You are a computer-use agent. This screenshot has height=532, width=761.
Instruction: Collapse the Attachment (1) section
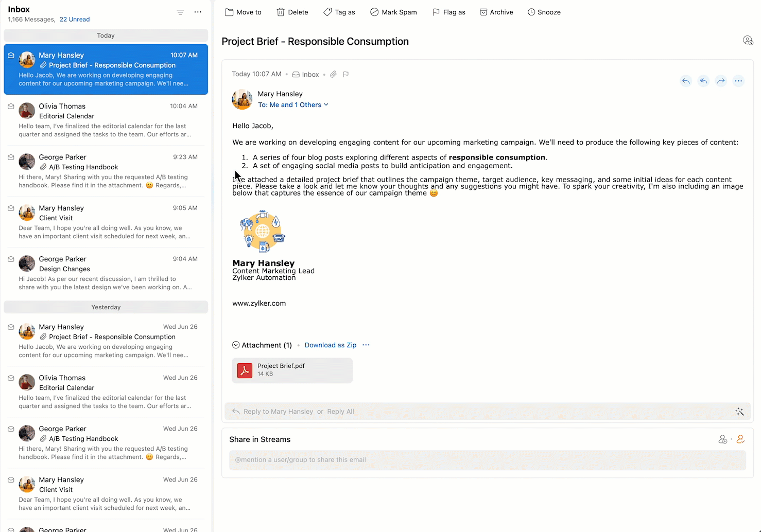(x=236, y=345)
